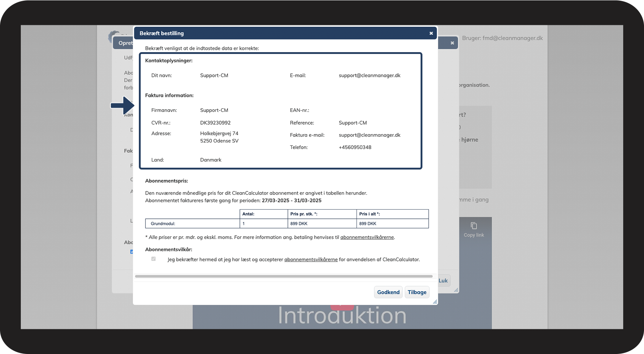Go back using the Tilbage button
Screen dimensions: 644x354
tap(417, 292)
